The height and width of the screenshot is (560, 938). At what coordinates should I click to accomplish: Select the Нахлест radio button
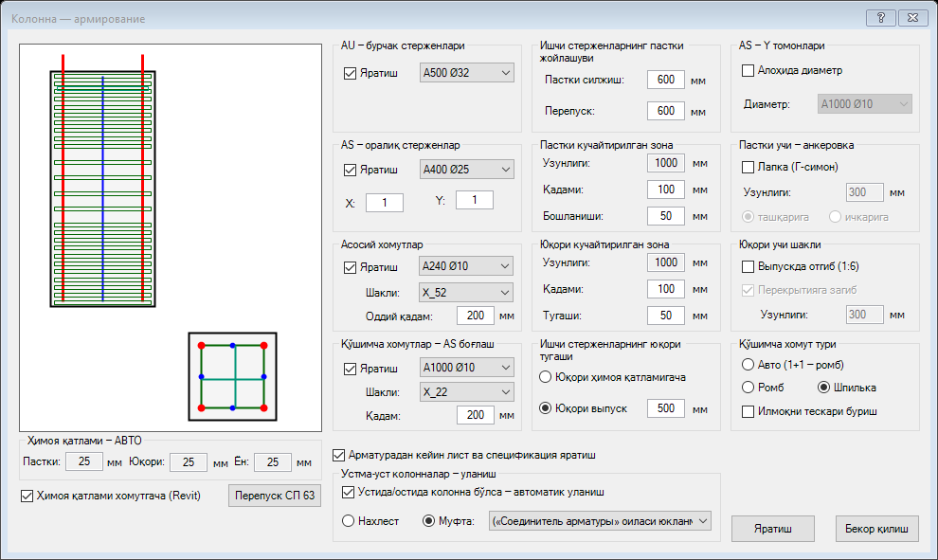[348, 521]
